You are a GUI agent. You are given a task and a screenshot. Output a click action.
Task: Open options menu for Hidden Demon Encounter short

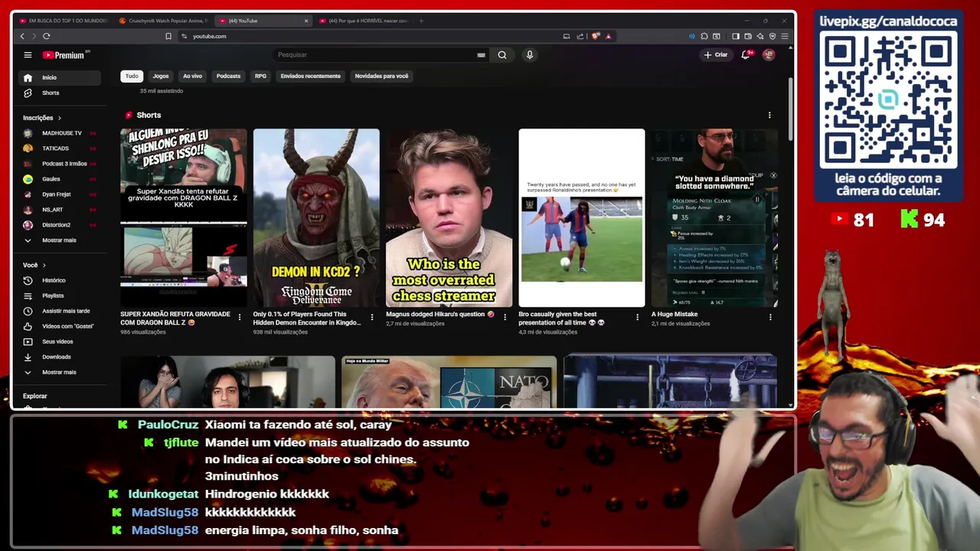point(372,317)
